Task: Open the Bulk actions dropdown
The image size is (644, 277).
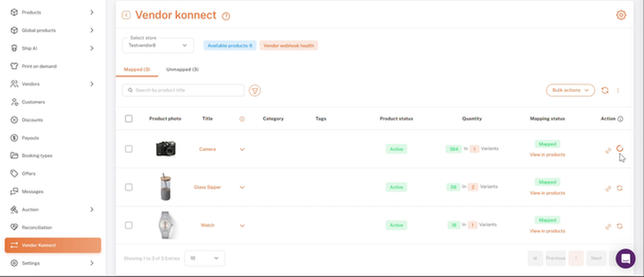Action: [x=570, y=91]
